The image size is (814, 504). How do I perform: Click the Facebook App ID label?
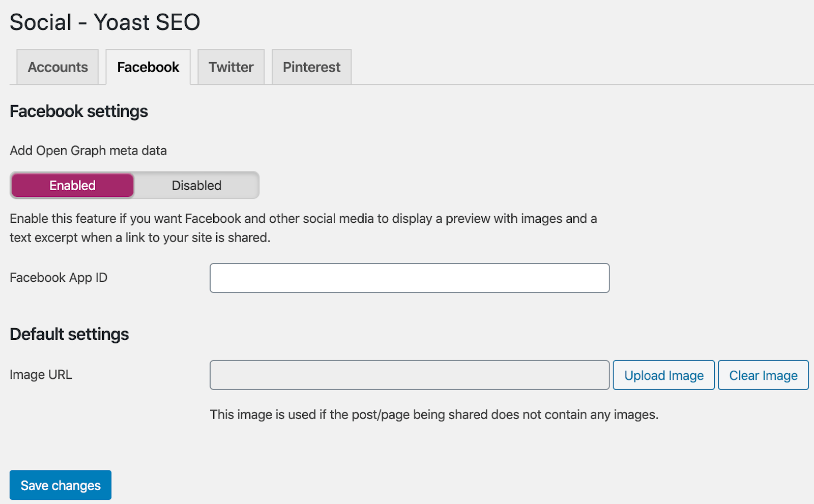coord(58,278)
